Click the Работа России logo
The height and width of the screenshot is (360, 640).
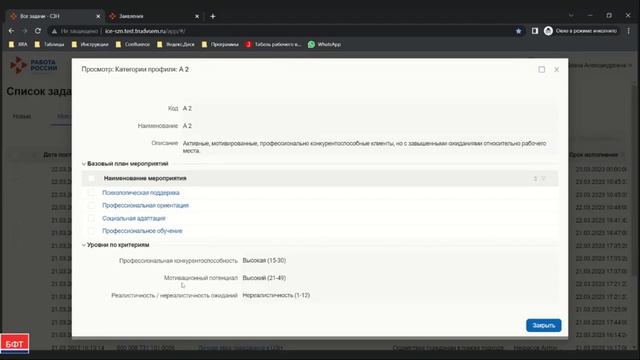(x=34, y=65)
